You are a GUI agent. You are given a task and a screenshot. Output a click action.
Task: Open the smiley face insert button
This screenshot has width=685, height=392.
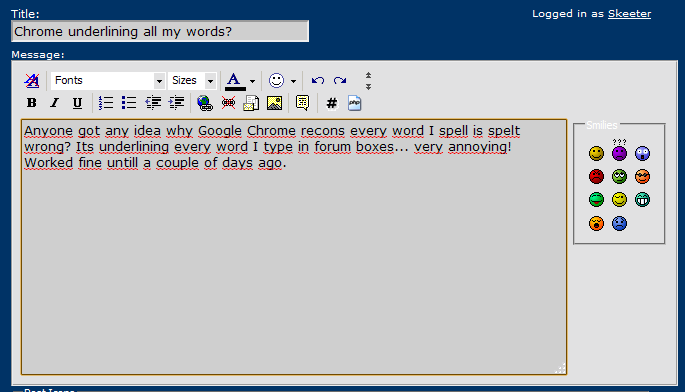[x=276, y=81]
